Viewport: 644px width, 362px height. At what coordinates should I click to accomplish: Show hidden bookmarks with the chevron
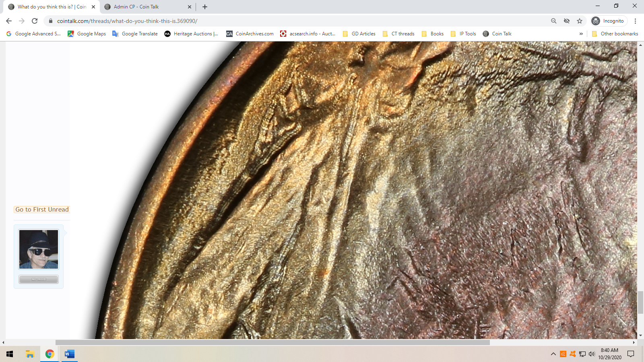click(x=581, y=34)
